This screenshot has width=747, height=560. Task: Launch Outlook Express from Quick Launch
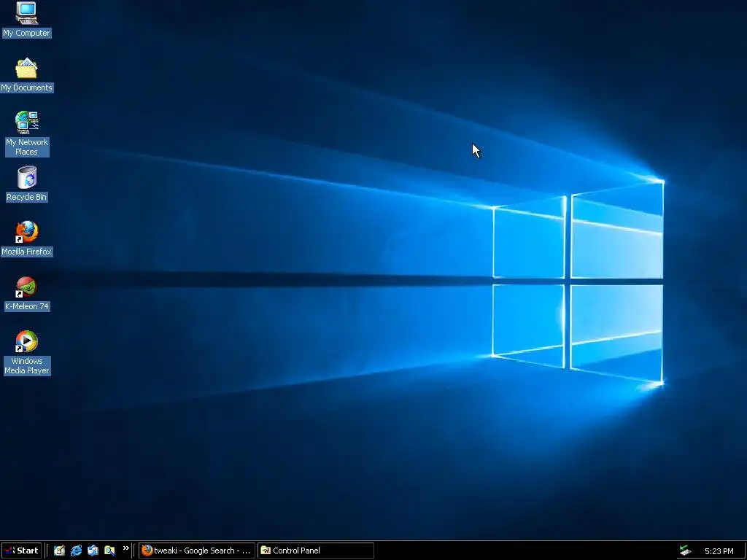tap(93, 551)
